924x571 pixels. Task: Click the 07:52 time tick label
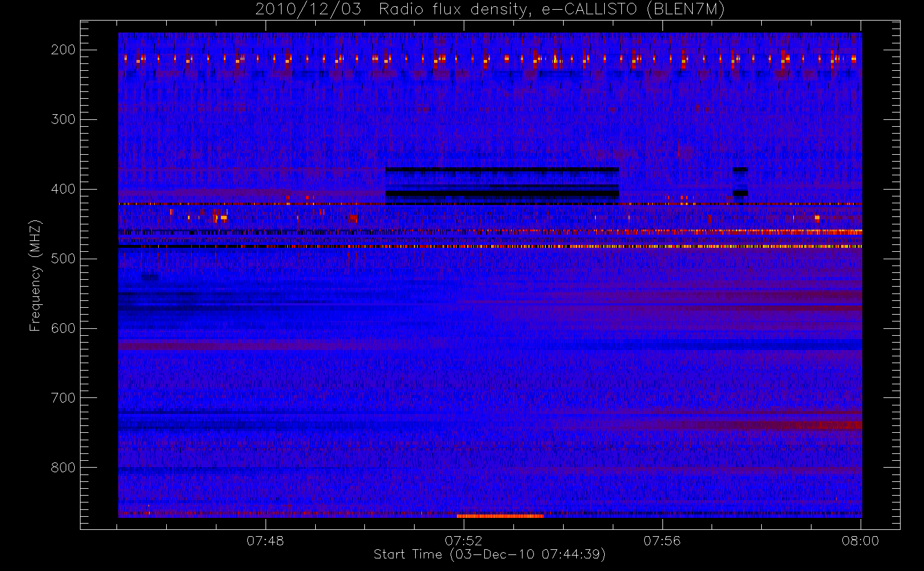(x=464, y=541)
